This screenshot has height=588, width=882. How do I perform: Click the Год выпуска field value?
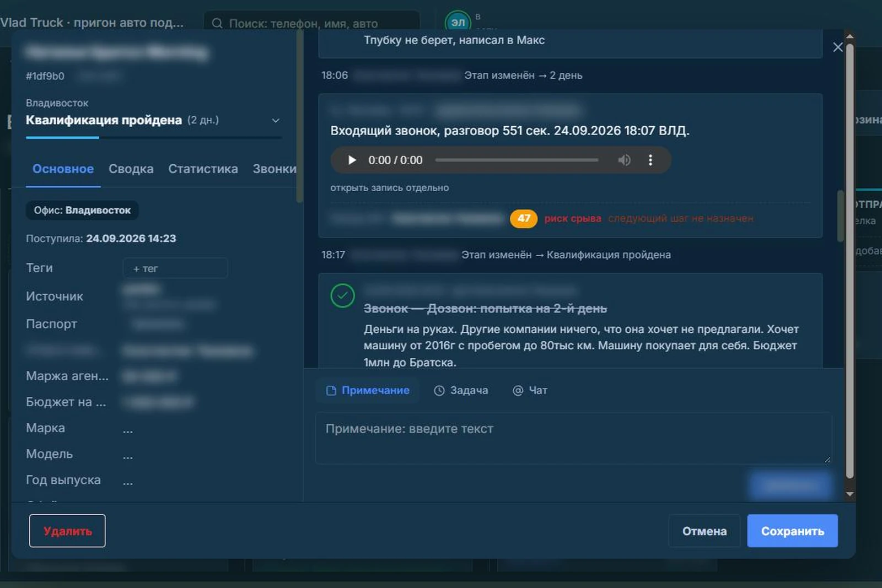click(128, 481)
